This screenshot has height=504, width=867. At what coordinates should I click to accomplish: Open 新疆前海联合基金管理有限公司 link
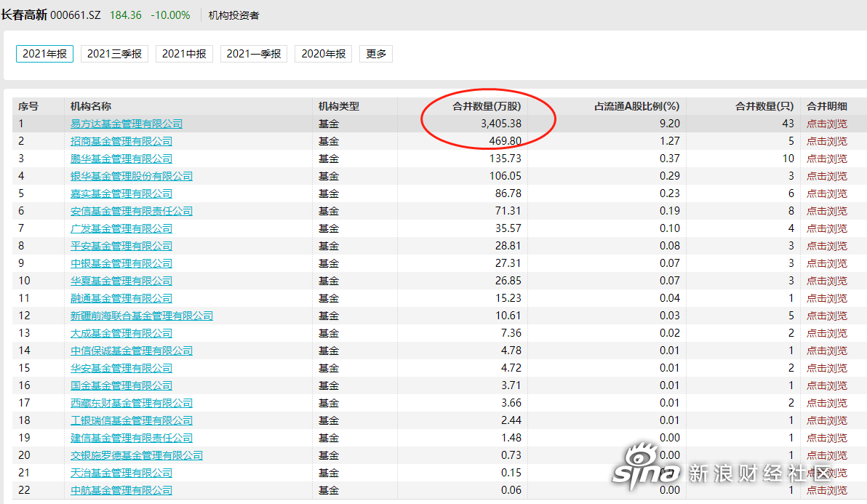pyautogui.click(x=142, y=316)
